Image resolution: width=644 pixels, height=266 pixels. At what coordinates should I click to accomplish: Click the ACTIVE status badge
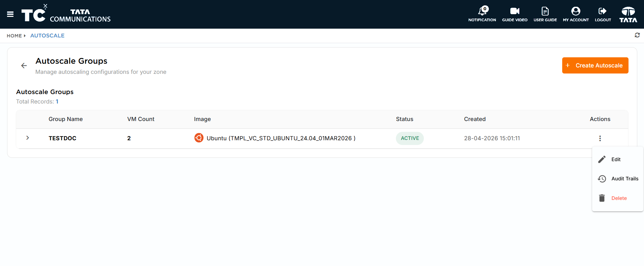click(410, 138)
